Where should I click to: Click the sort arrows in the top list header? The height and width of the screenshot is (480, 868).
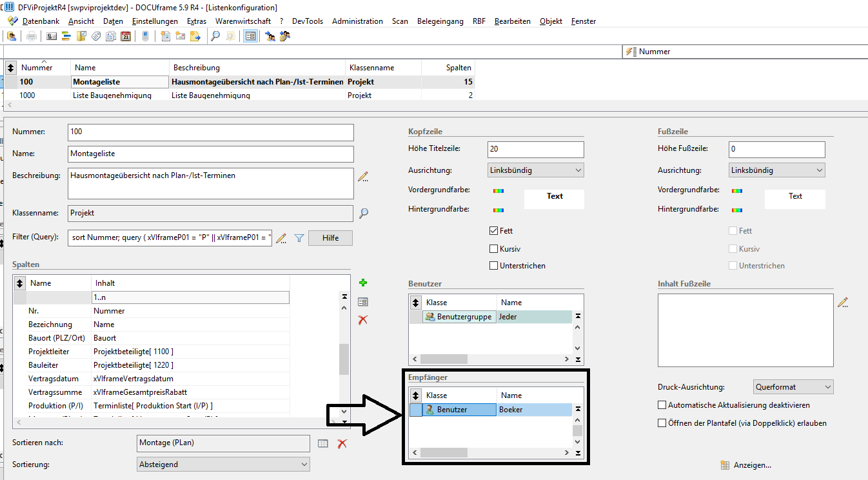pos(10,68)
